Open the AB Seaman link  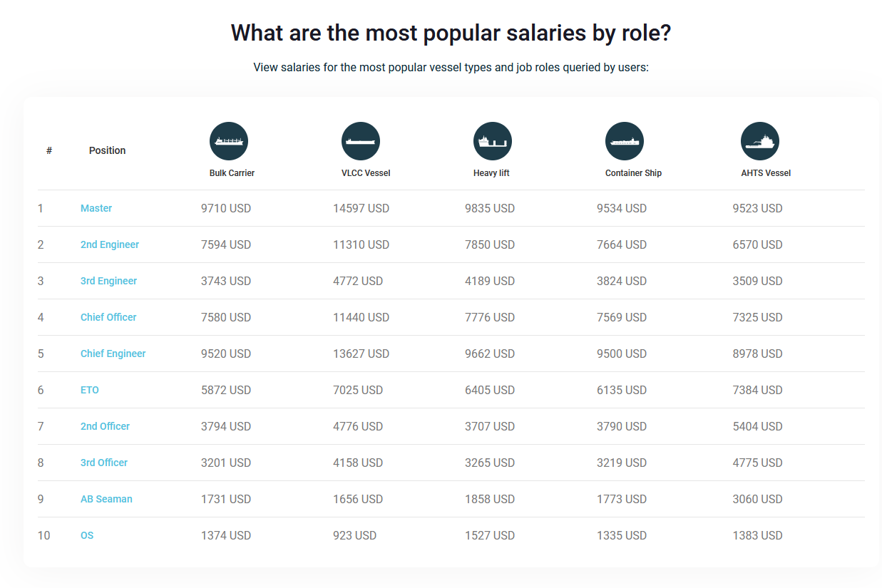pyautogui.click(x=106, y=499)
